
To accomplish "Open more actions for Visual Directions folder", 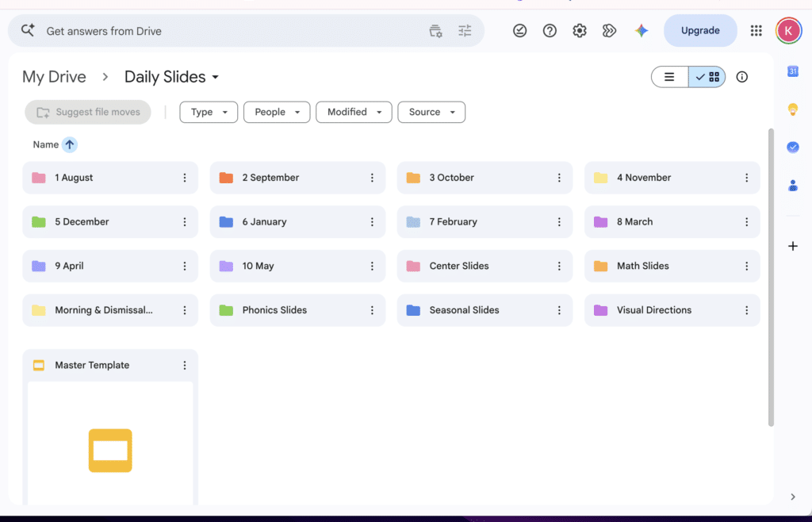I will 747,310.
